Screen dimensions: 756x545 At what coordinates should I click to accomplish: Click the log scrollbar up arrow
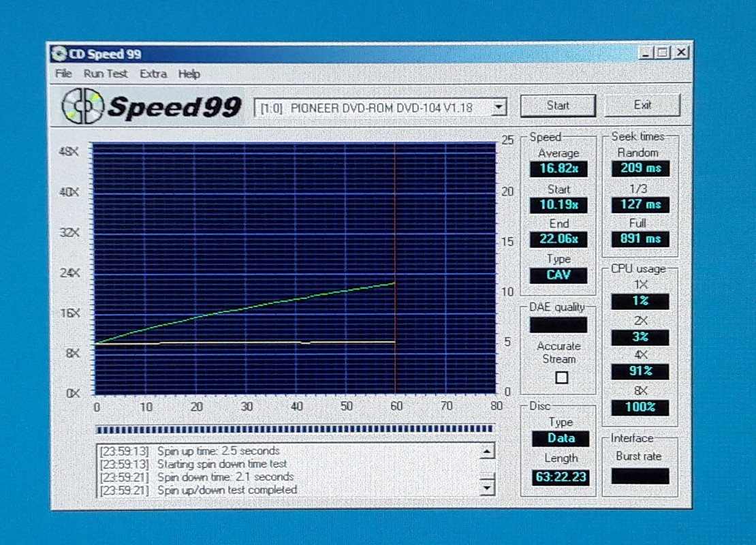(487, 452)
